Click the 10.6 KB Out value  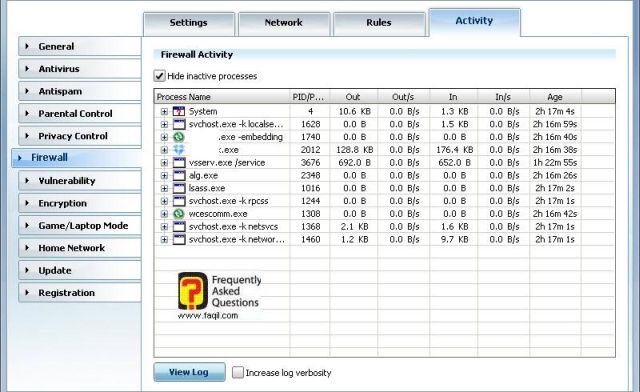(355, 111)
